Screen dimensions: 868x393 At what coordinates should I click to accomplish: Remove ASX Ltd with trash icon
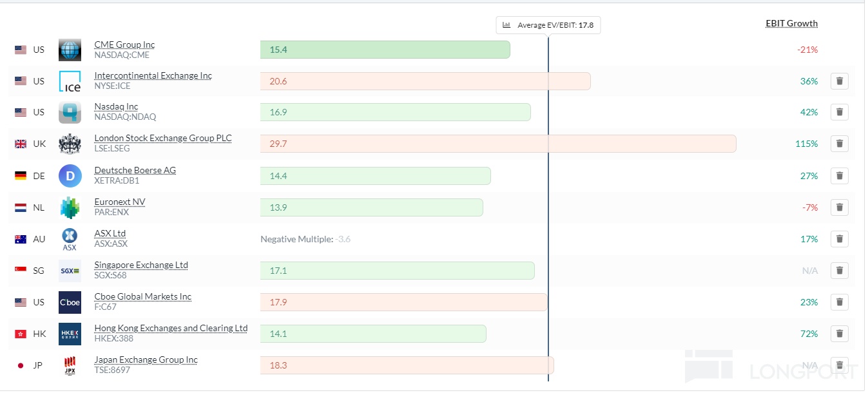click(x=839, y=239)
